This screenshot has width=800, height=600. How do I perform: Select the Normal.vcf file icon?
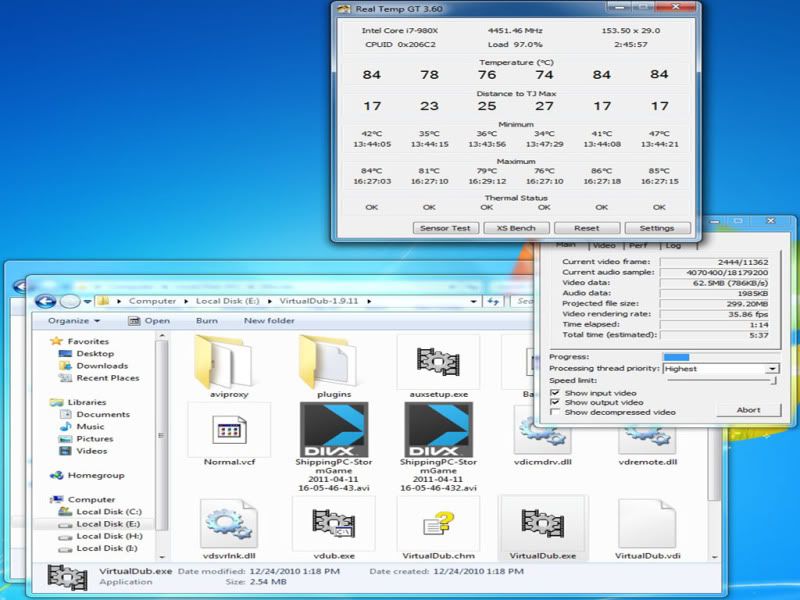point(229,430)
